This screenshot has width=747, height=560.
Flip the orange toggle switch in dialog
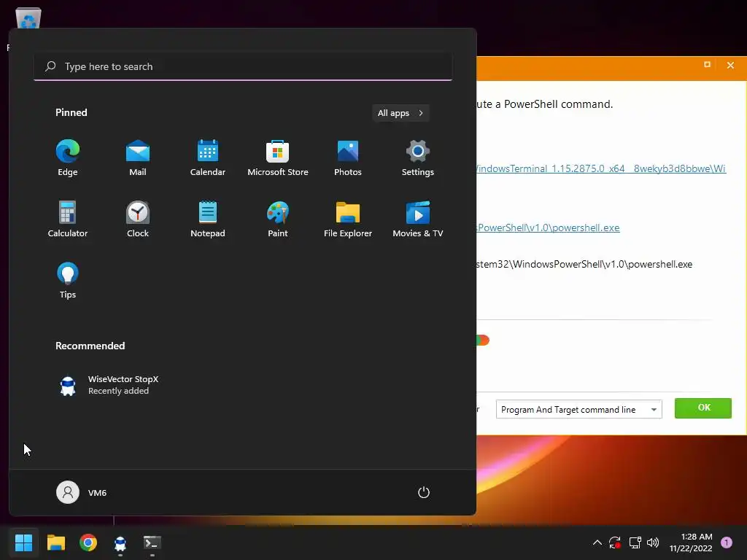(482, 340)
